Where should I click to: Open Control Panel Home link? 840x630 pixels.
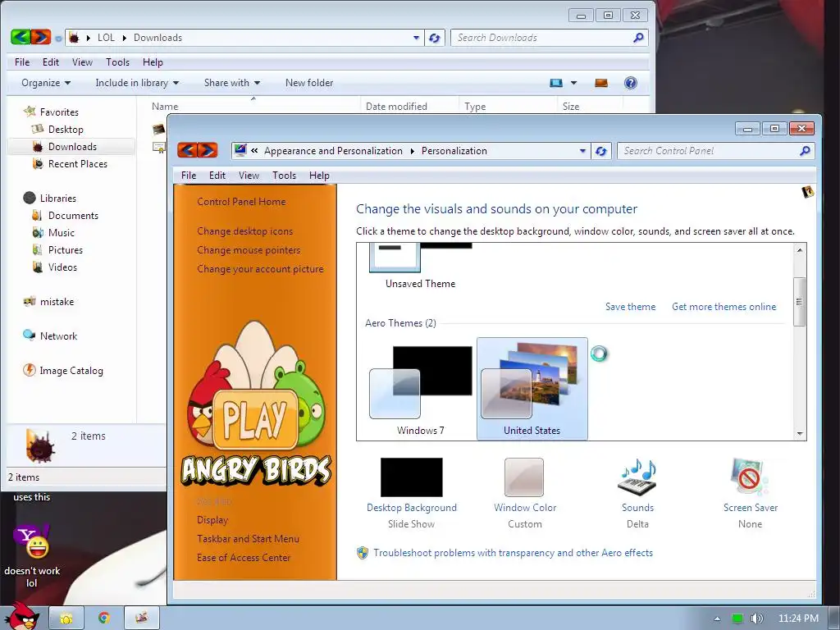point(241,202)
